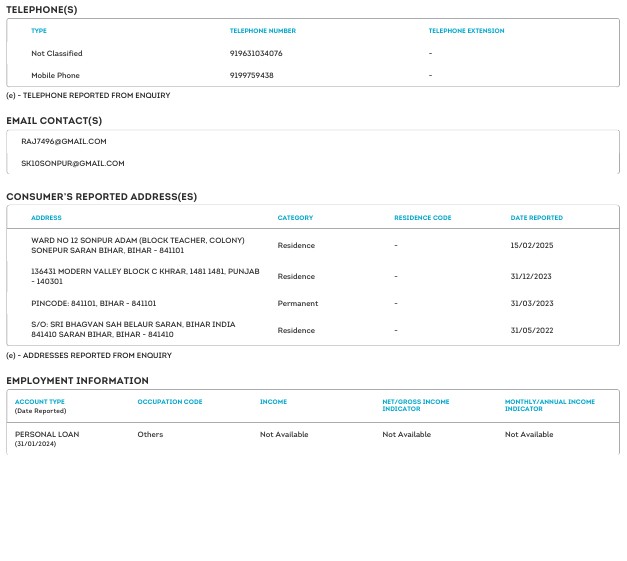Click the Monthly/Annual Income Indicator header

pos(549,405)
